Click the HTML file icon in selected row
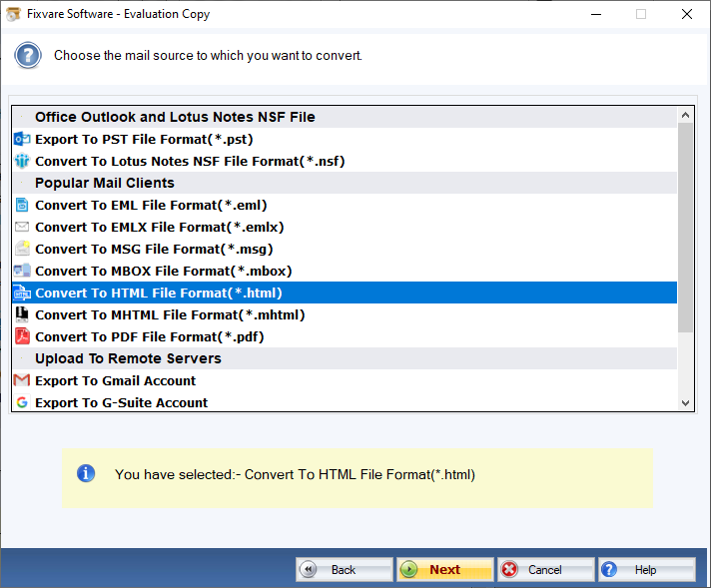The width and height of the screenshot is (711, 588). pyautogui.click(x=22, y=293)
